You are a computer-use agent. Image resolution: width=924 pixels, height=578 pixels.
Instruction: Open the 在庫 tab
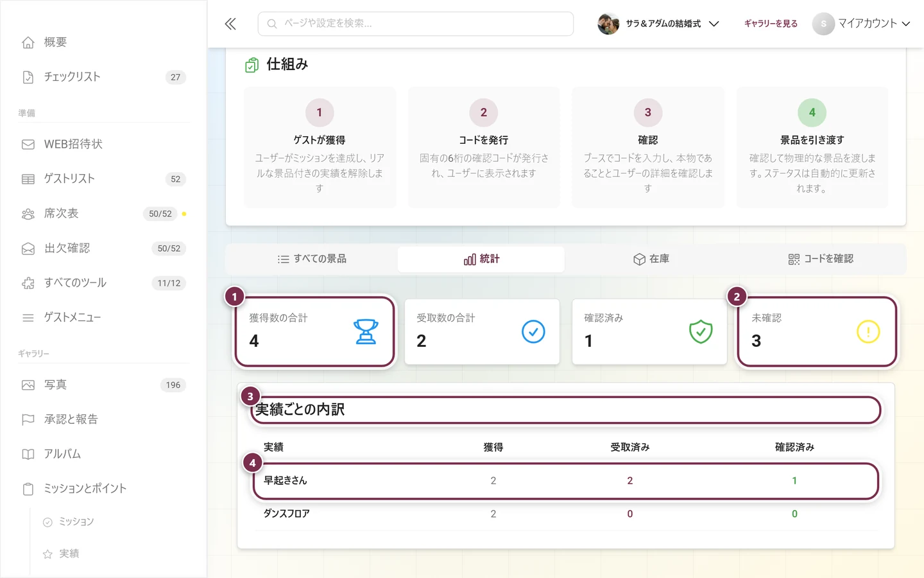pos(651,259)
